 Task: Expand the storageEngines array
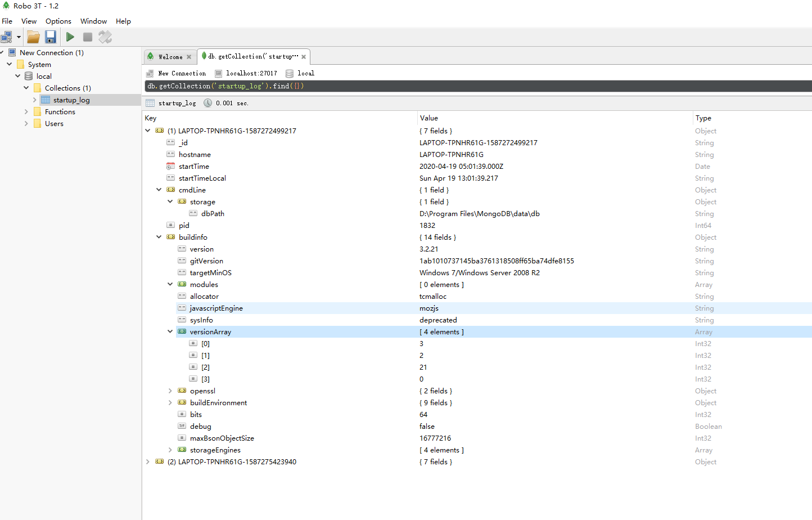click(170, 450)
